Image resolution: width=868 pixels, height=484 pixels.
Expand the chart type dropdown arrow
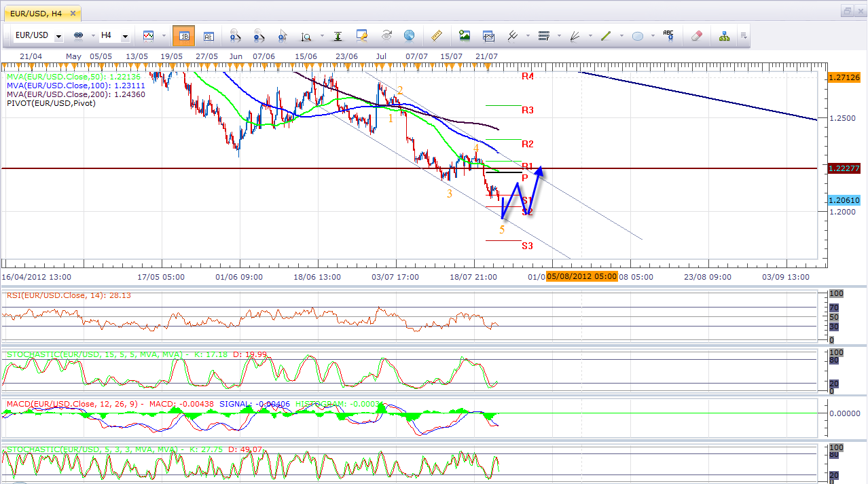162,36
